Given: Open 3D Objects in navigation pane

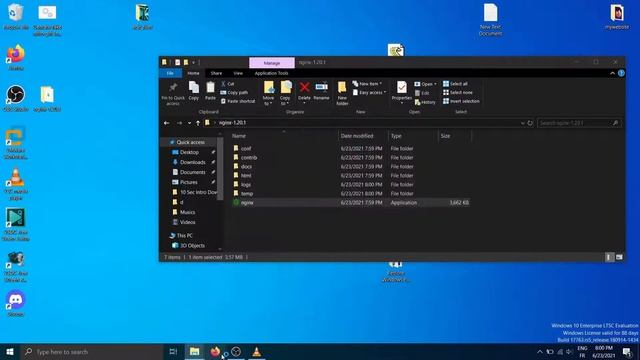Looking at the screenshot, I should tap(192, 246).
